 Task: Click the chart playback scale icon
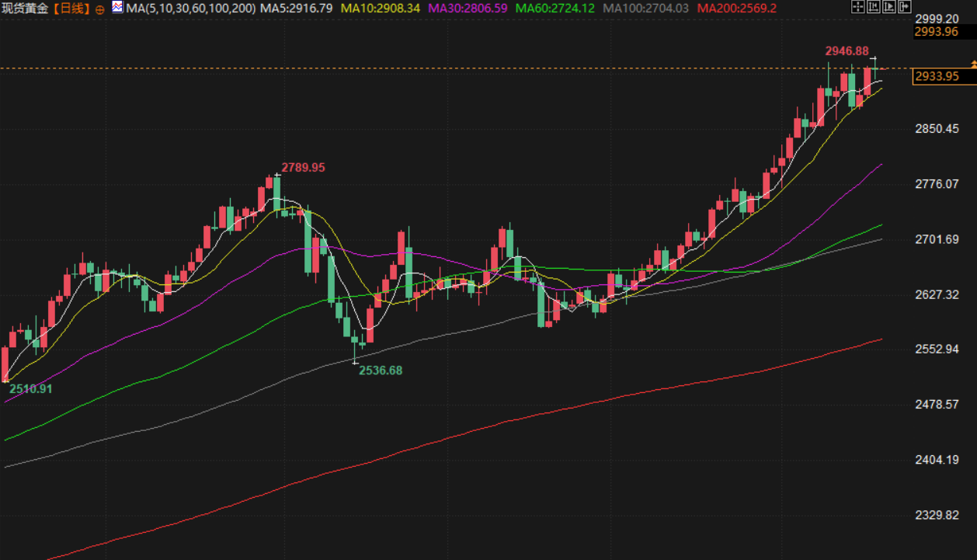[889, 6]
